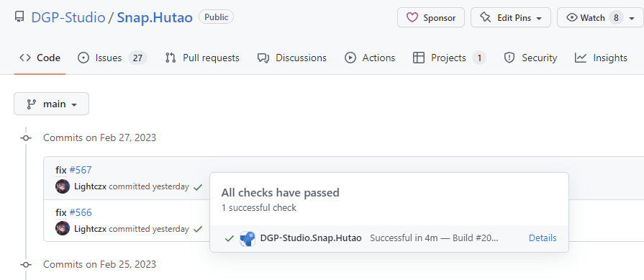Click the green checkmark beside fix #567 commit

click(198, 187)
